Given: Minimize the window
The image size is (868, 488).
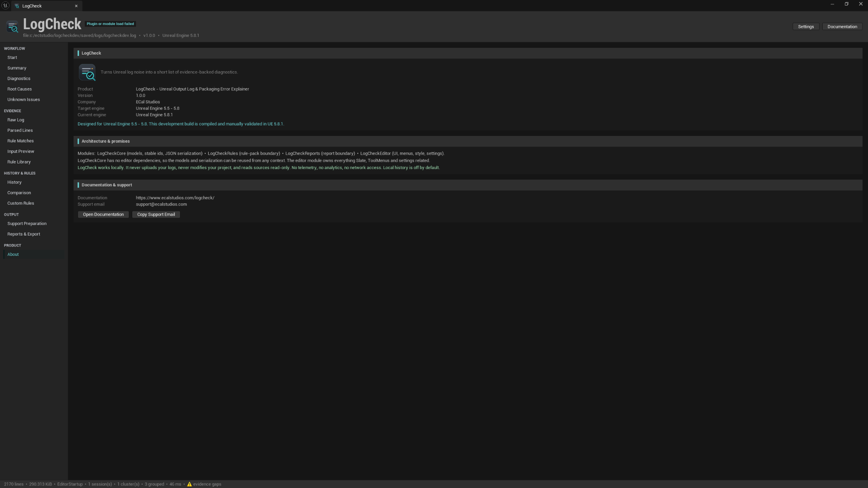Looking at the screenshot, I should (x=832, y=4).
